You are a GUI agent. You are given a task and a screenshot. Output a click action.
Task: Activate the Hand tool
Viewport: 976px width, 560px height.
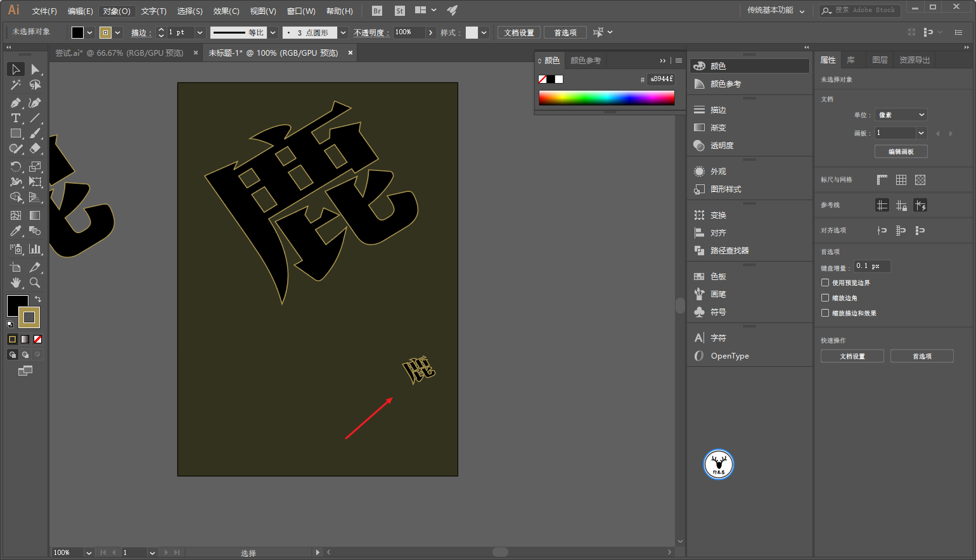click(16, 283)
